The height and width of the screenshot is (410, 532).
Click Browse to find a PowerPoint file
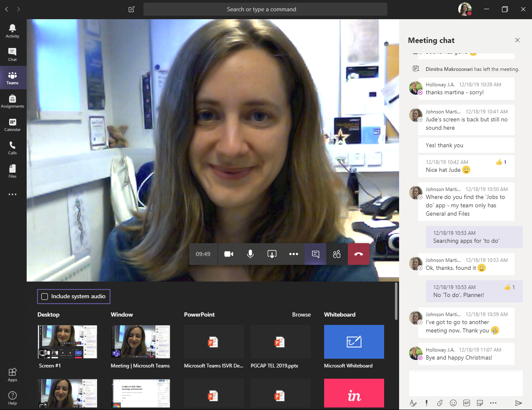click(301, 314)
